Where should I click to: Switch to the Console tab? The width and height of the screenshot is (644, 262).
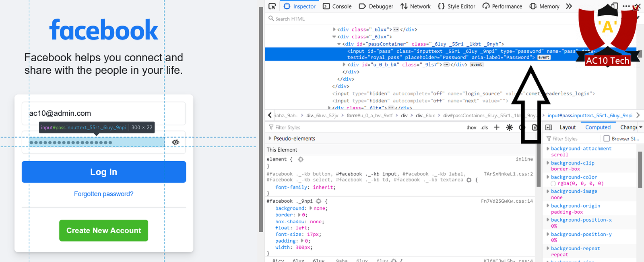point(337,6)
